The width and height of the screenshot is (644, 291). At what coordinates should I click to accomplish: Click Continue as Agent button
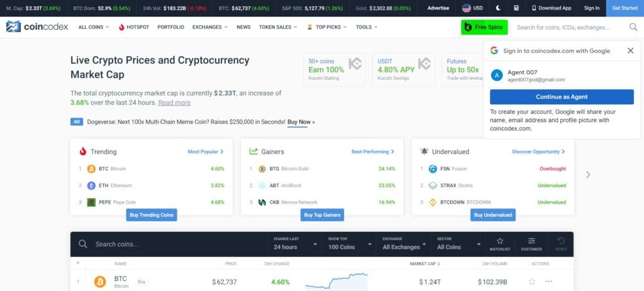562,97
